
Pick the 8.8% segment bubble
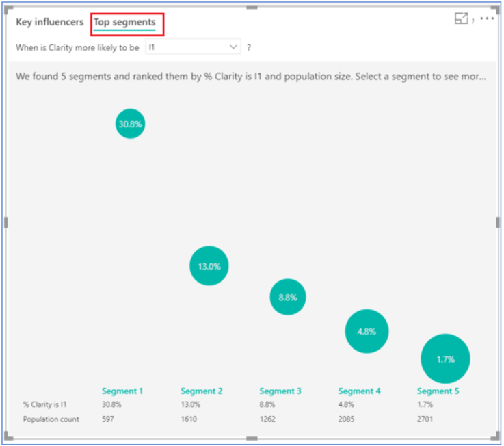[x=288, y=297]
